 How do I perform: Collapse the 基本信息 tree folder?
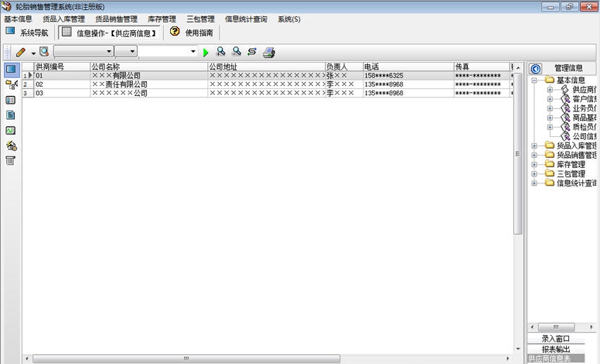(534, 80)
